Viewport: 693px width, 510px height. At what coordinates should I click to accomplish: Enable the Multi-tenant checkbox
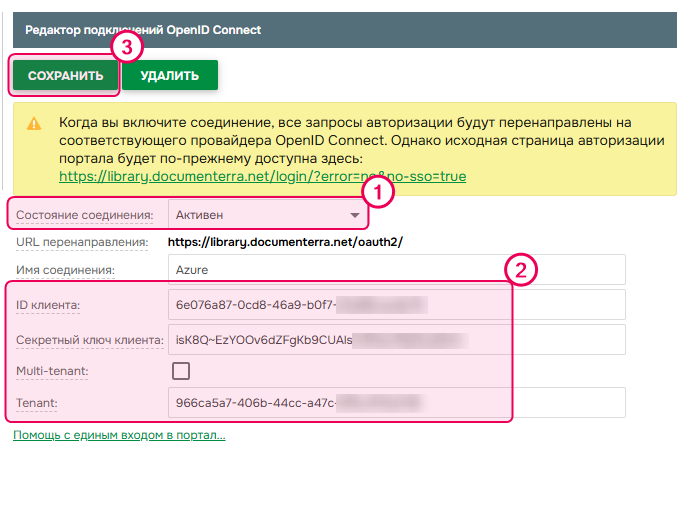(x=181, y=371)
